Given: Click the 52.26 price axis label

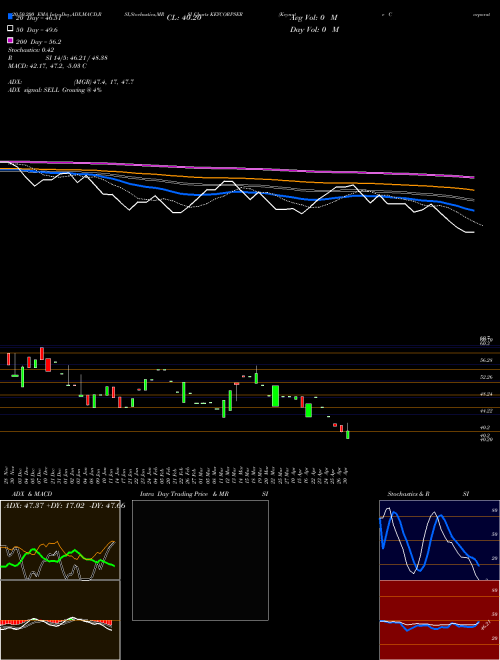Looking at the screenshot, I should 486,377.
